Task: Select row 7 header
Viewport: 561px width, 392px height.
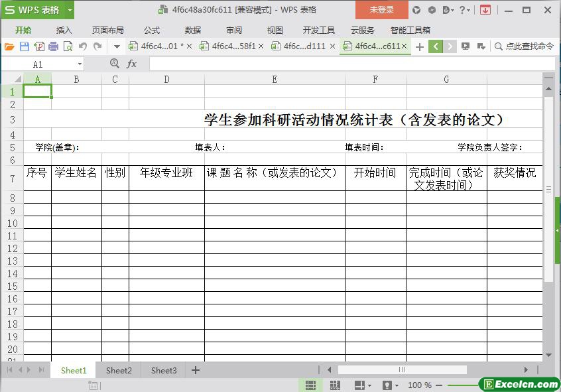Action: pyautogui.click(x=12, y=178)
